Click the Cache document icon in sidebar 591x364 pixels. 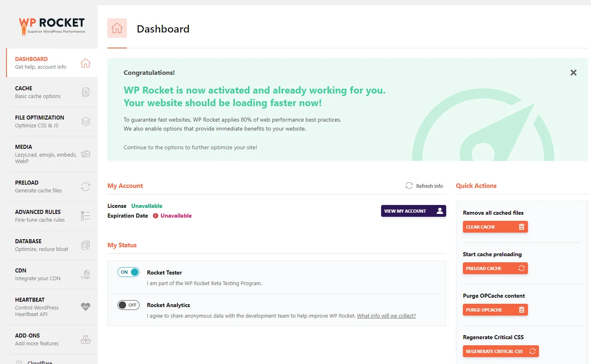coord(85,92)
